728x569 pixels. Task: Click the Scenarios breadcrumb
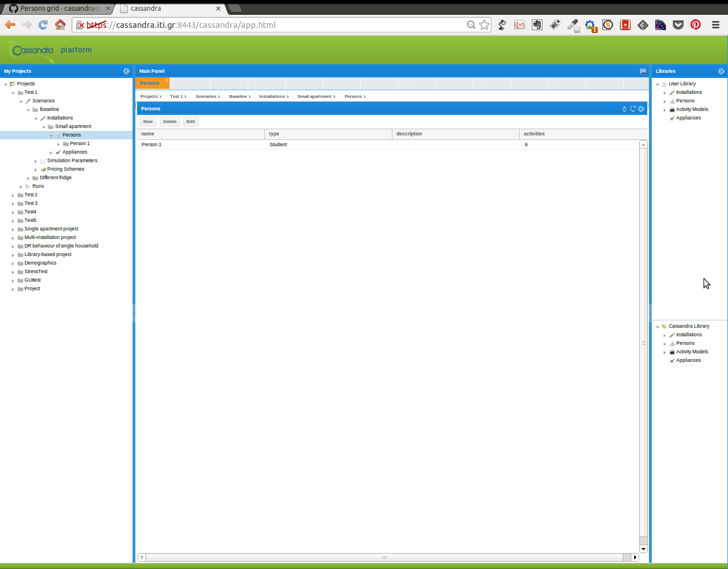click(206, 96)
